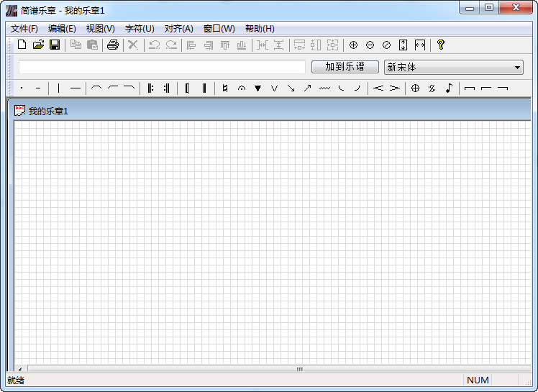The width and height of the screenshot is (538, 392).
Task: Insert the vertical bar line symbol
Action: [x=59, y=88]
